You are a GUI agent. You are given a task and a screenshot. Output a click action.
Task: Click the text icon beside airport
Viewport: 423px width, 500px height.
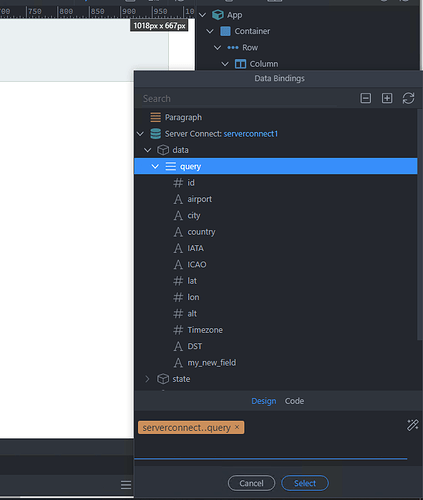click(x=178, y=199)
